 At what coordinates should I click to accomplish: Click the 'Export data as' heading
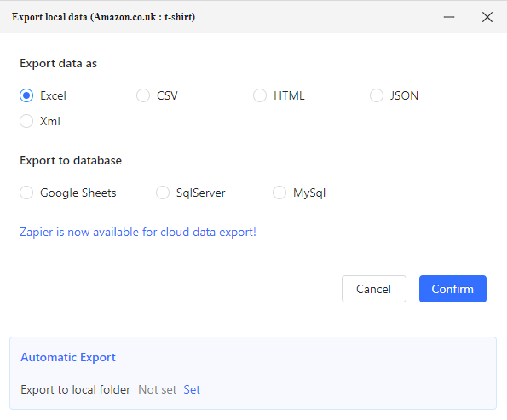tap(59, 63)
